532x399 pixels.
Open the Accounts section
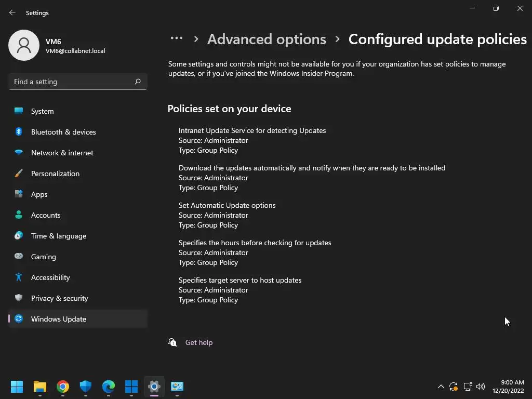point(46,215)
